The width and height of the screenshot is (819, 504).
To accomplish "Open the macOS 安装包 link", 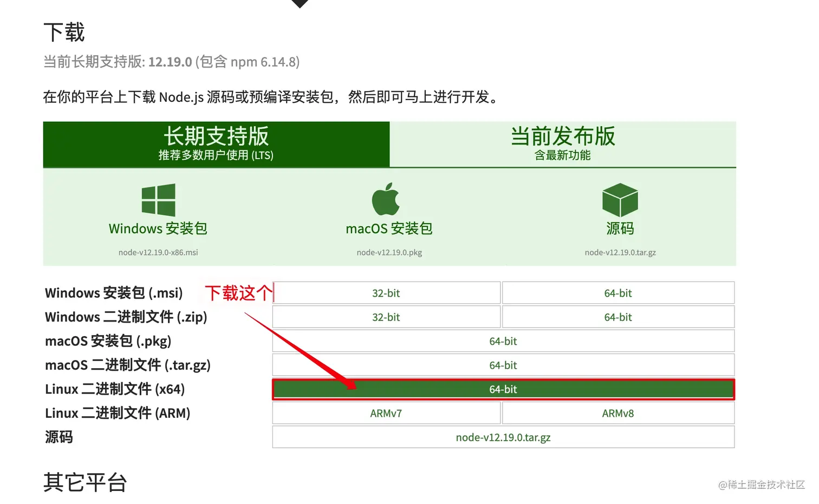I will coord(389,228).
